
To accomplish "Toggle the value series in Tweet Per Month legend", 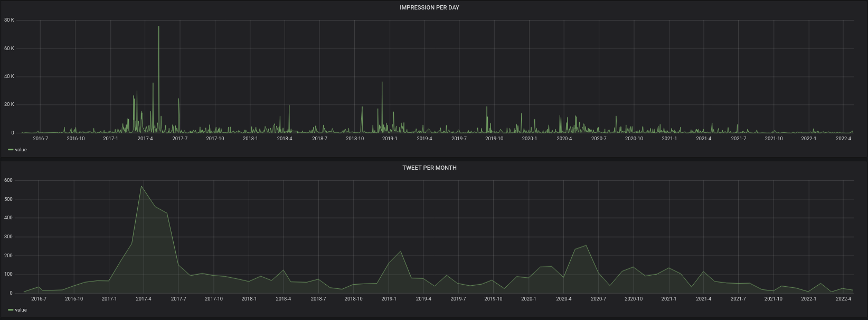I will (x=21, y=310).
